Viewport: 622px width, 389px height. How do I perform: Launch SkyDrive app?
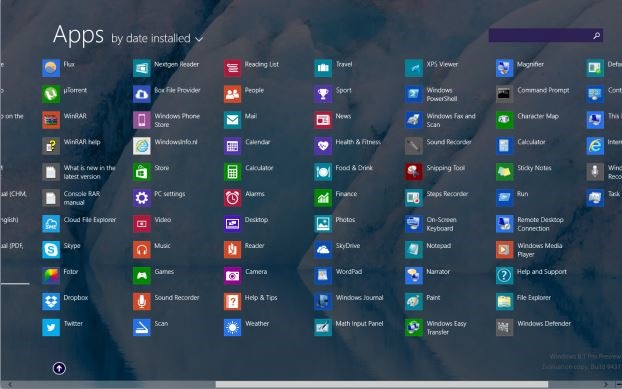323,250
